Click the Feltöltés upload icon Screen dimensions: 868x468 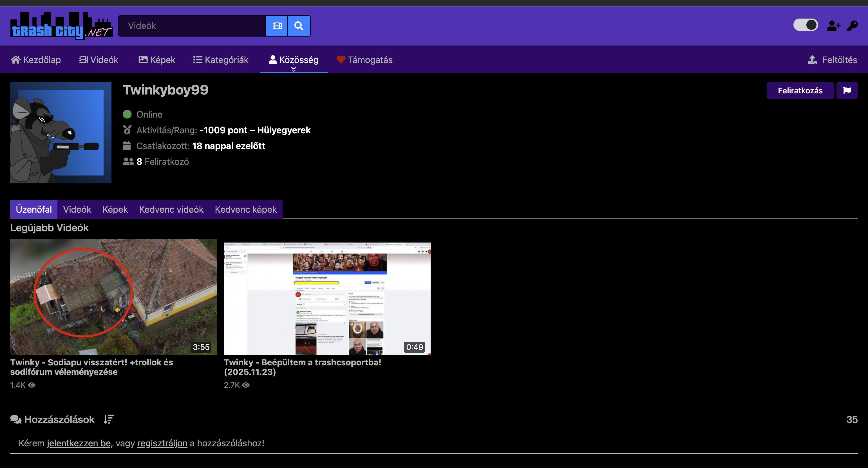point(812,60)
